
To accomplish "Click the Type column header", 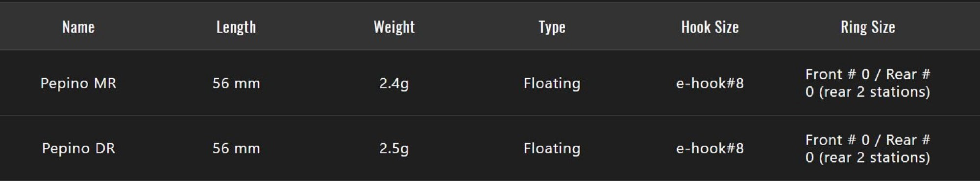I will point(552,27).
